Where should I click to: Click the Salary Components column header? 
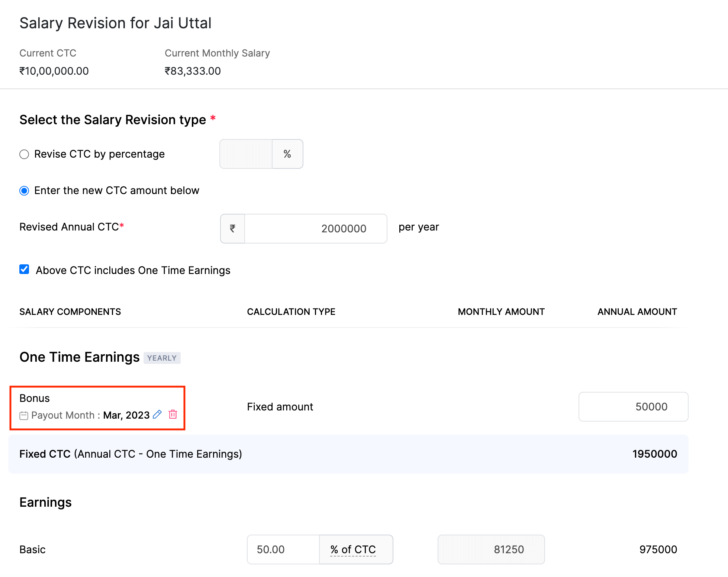point(70,312)
